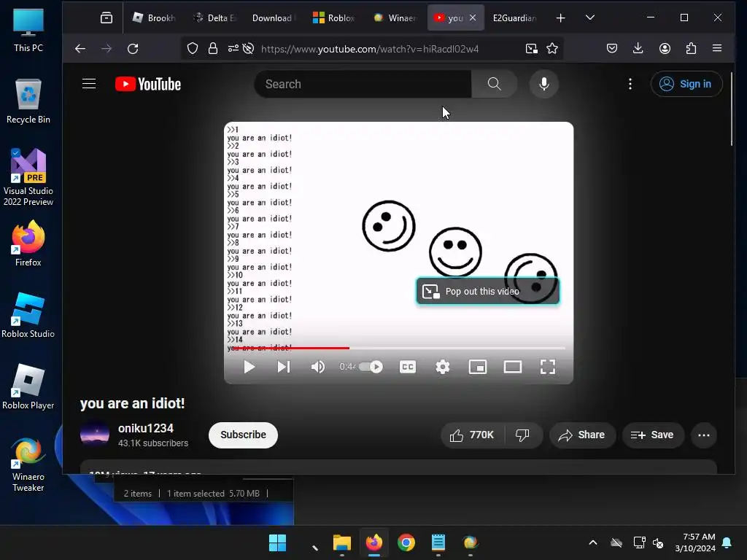Play the video
This screenshot has width=747, height=560.
(x=249, y=367)
